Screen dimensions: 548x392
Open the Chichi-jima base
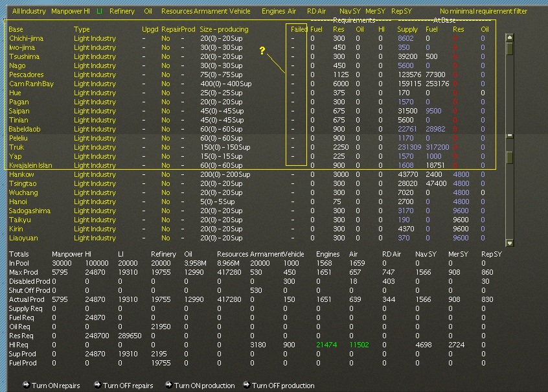click(x=26, y=38)
